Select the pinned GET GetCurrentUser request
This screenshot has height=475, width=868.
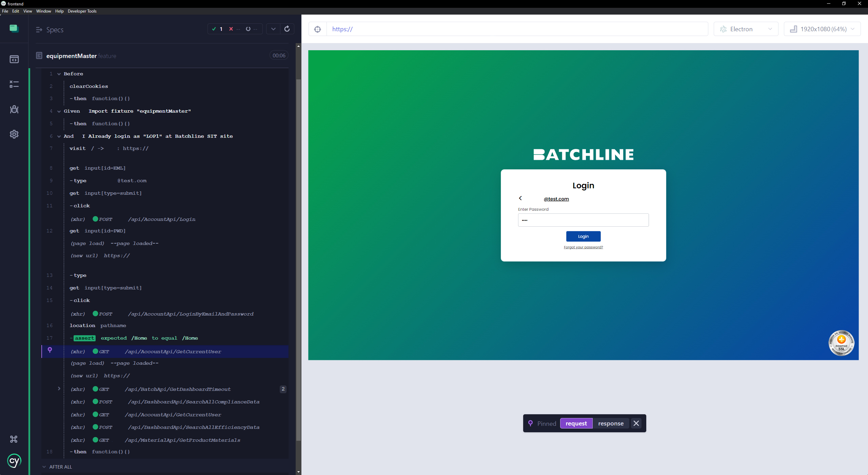coord(165,351)
